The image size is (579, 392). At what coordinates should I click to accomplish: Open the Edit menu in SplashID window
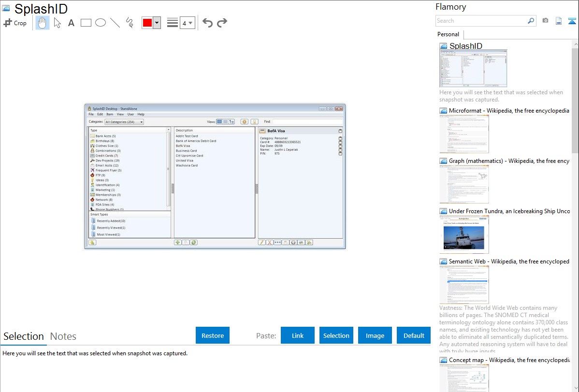click(100, 114)
